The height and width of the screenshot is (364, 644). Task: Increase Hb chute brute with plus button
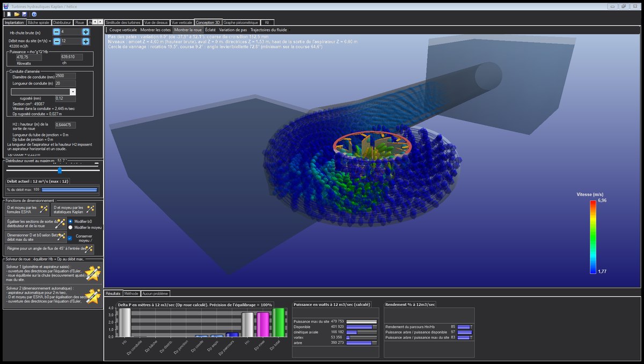[x=86, y=32]
